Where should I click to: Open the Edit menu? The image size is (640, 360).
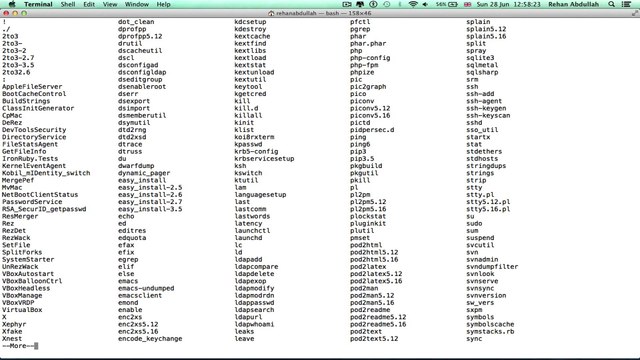[x=89, y=4]
